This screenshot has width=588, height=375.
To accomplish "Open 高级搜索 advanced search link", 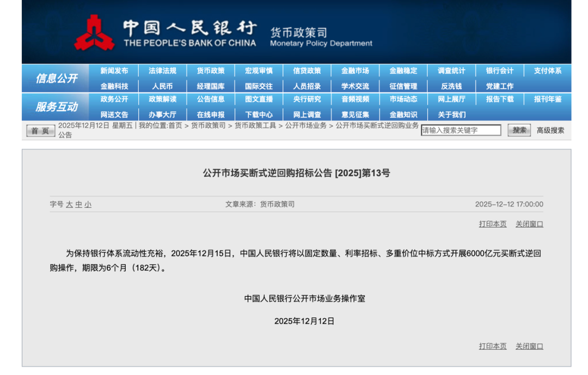I will pos(550,130).
